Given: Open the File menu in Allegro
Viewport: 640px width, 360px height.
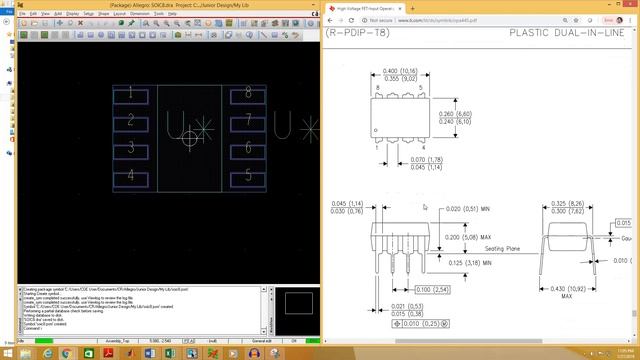Looking at the screenshot, I should (22, 14).
